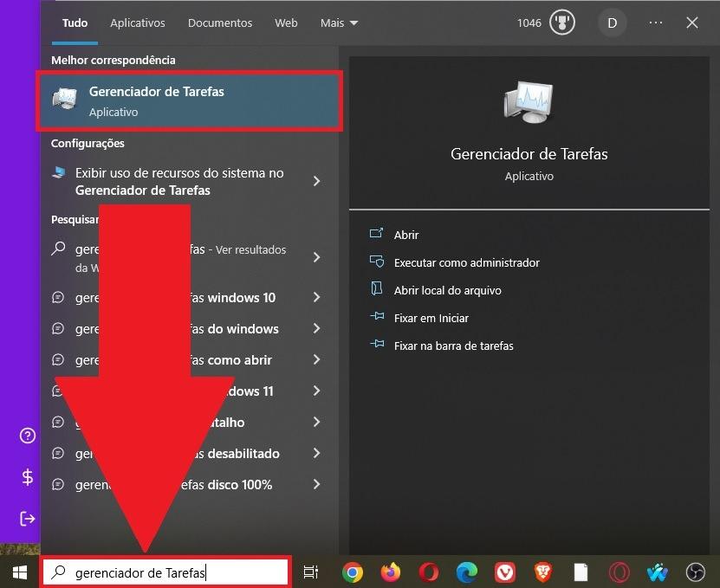Click the folder icon beside Abrir local do arquivo
Screen dimensions: 720x588
click(377, 288)
